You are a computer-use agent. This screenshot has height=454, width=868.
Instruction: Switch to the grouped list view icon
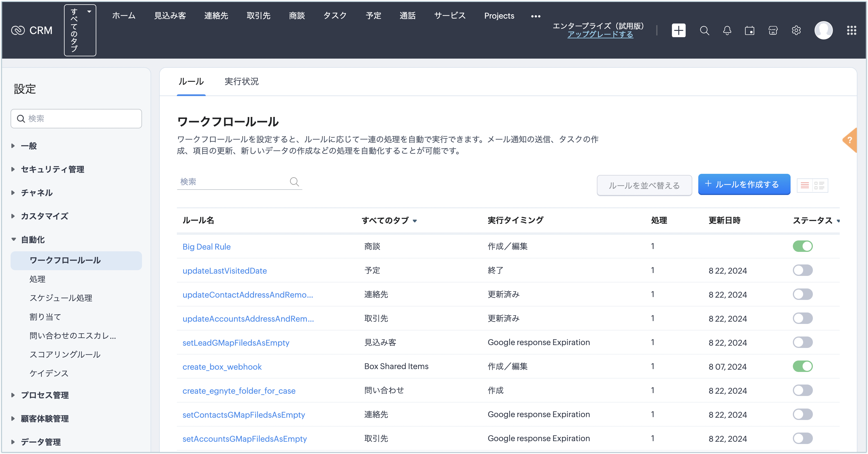tap(819, 185)
